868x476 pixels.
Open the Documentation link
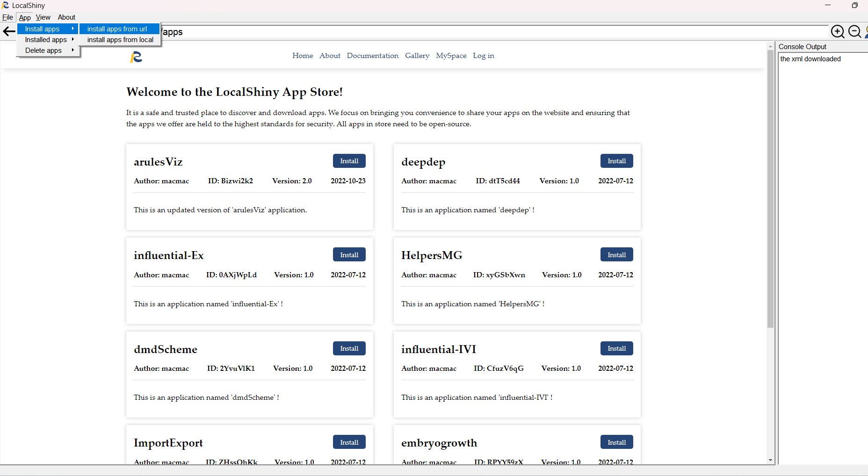click(373, 56)
